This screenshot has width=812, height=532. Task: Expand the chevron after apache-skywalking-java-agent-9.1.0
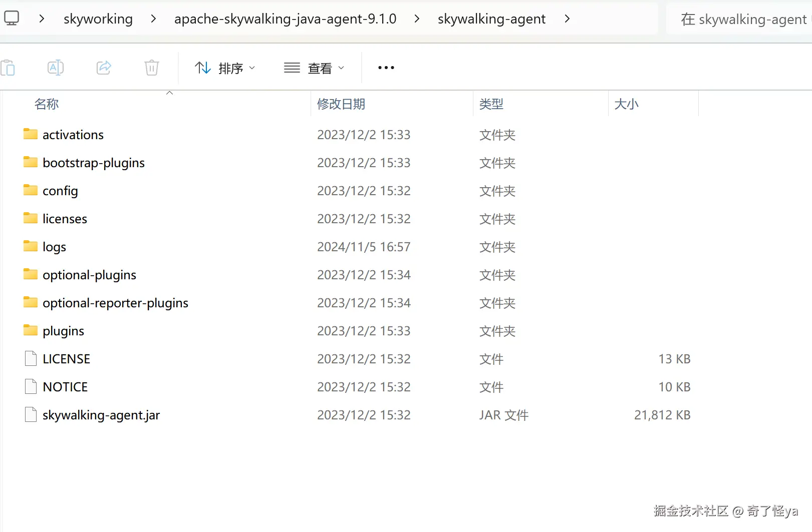[x=417, y=19]
